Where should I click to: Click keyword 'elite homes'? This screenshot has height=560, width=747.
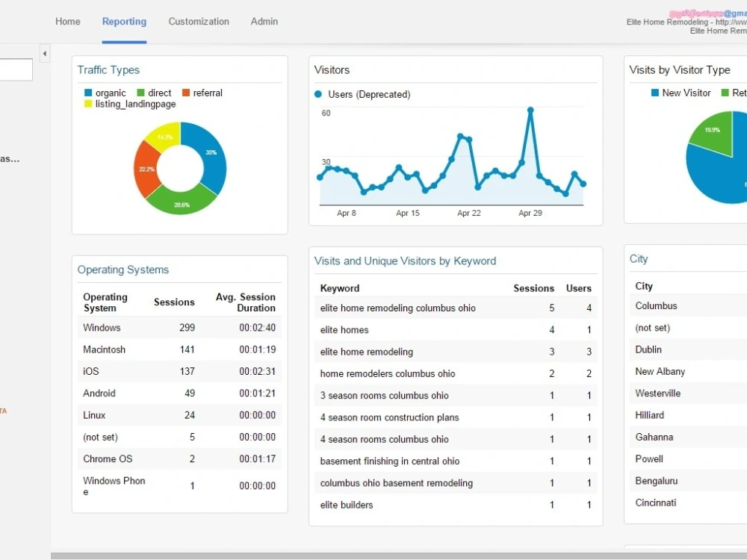pyautogui.click(x=344, y=330)
